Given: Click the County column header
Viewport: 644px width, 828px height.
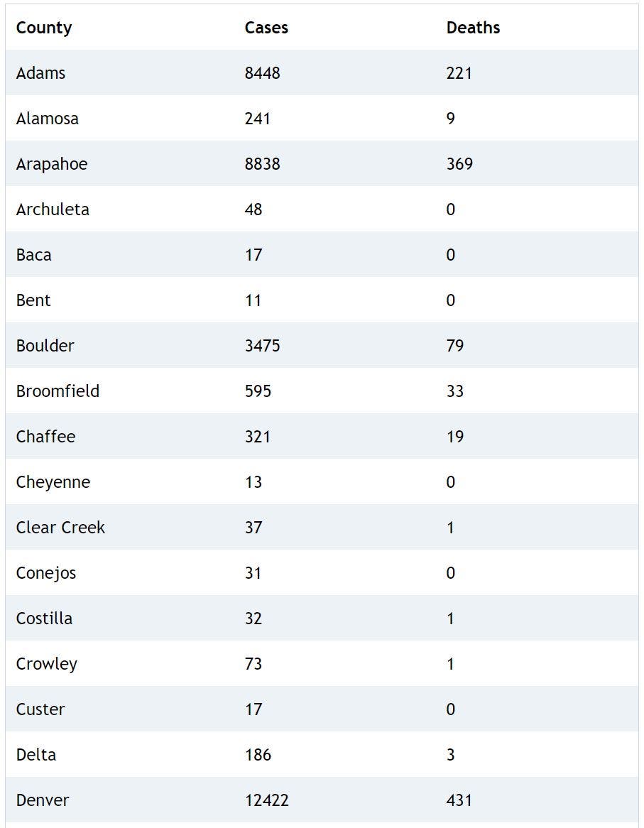Looking at the screenshot, I should (x=44, y=28).
